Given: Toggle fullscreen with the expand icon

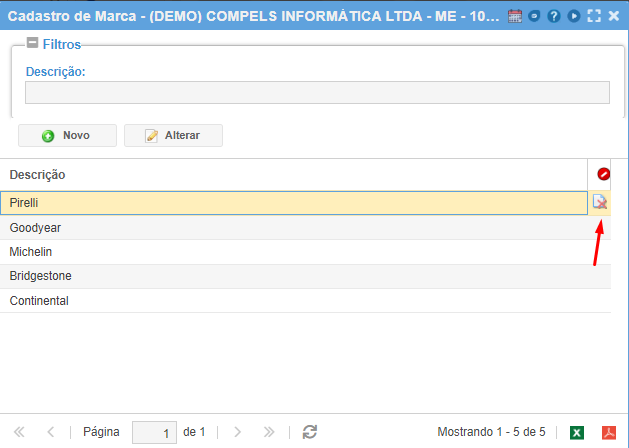Looking at the screenshot, I should click(594, 16).
